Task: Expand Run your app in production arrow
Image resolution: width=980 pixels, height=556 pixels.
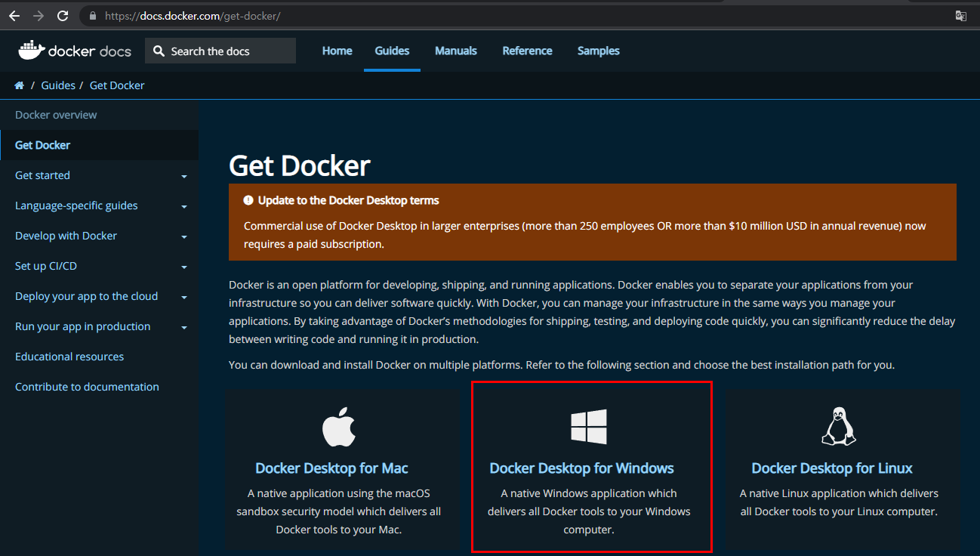Action: click(x=184, y=328)
